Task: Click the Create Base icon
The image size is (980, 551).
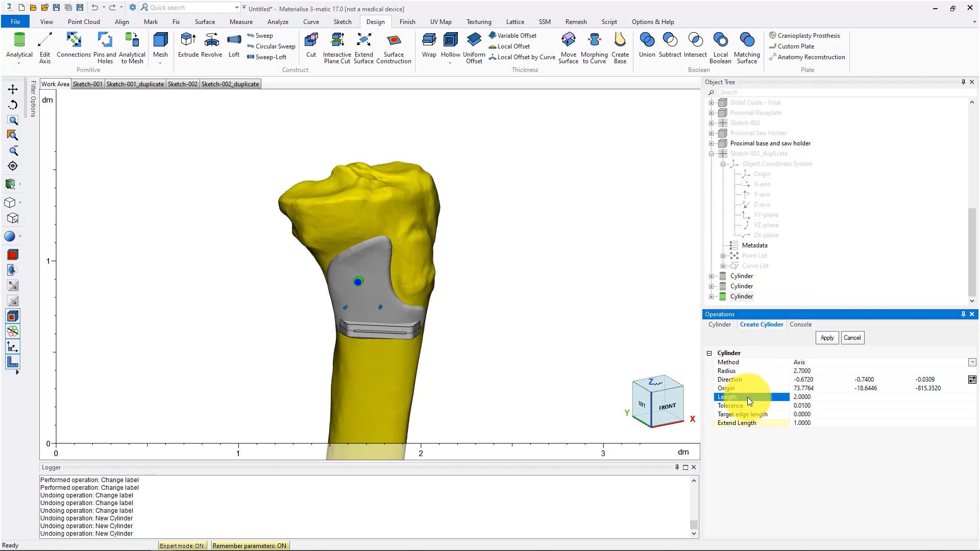Action: point(620,41)
